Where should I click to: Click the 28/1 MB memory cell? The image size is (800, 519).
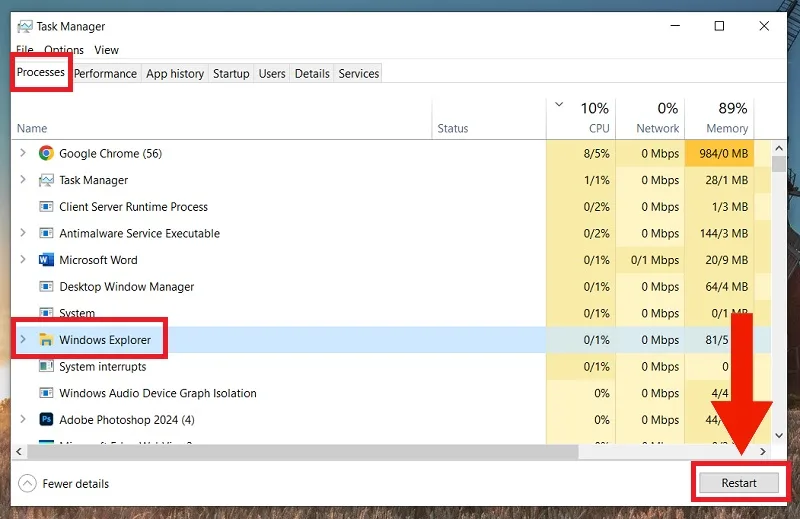click(x=720, y=180)
